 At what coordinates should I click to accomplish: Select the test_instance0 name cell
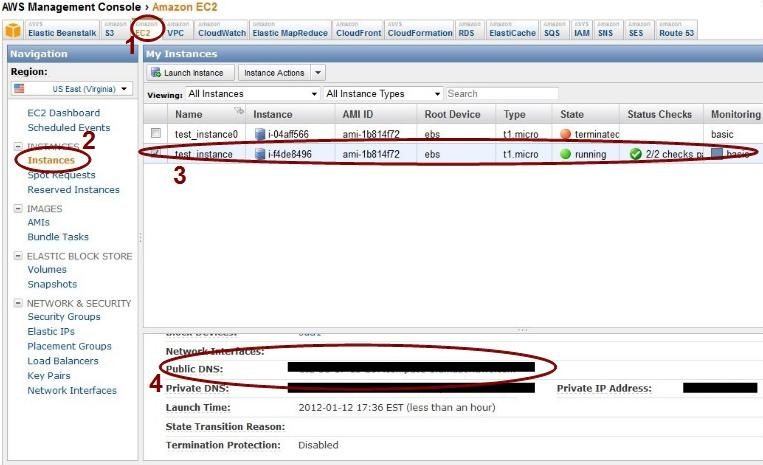tap(206, 134)
